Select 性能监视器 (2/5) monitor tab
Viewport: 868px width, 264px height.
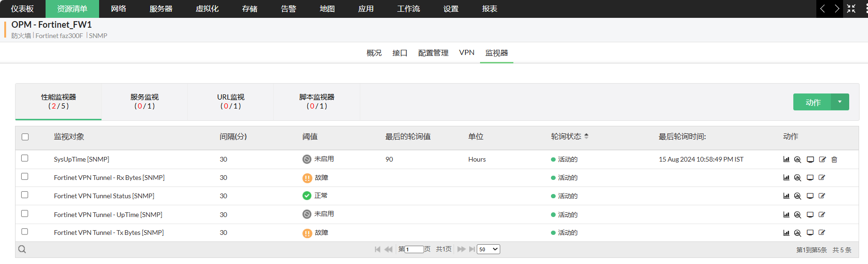59,101
